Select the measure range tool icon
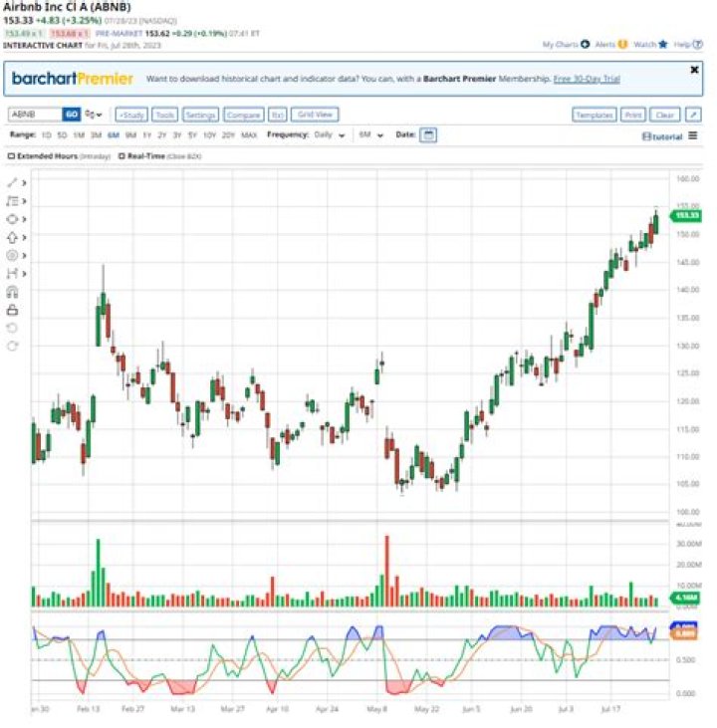The width and height of the screenshot is (717, 728). (12, 274)
